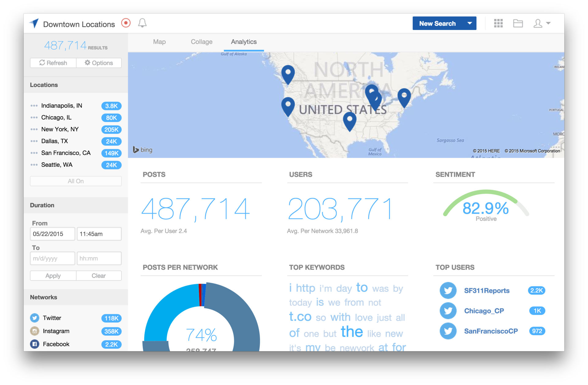Toggle the dots next to Seattle, WA
This screenshot has width=588, height=385.
click(34, 165)
